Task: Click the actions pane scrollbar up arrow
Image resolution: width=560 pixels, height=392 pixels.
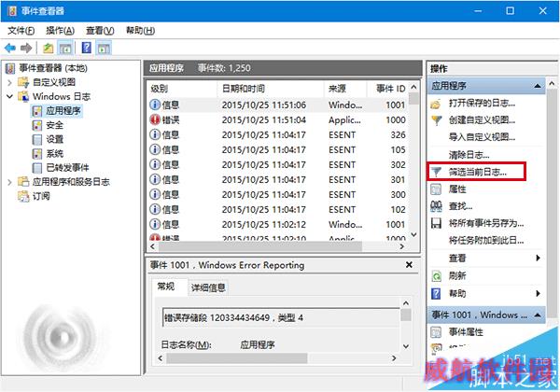Action: (x=552, y=84)
